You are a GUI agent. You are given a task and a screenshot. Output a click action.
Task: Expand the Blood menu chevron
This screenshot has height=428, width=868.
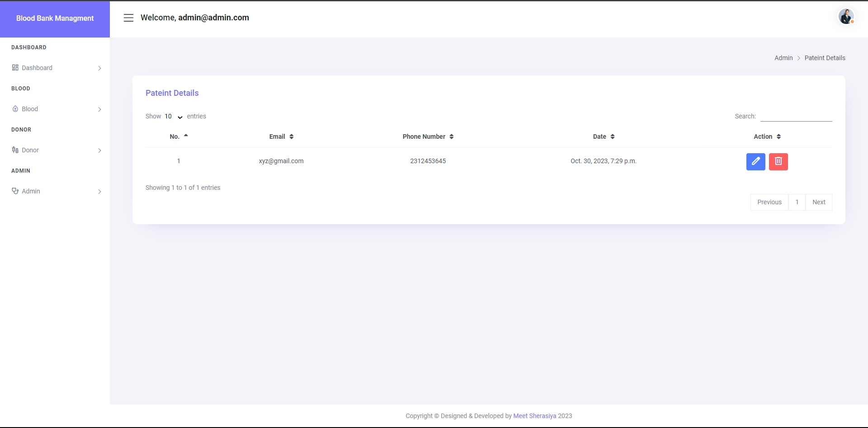pyautogui.click(x=99, y=109)
